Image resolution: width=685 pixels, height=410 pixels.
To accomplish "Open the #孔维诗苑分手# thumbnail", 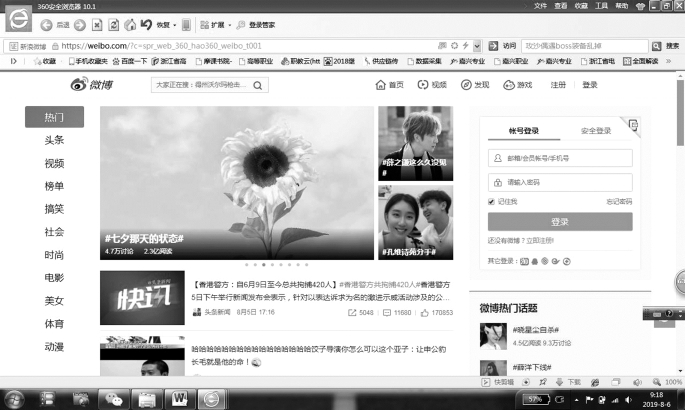I will tap(415, 222).
